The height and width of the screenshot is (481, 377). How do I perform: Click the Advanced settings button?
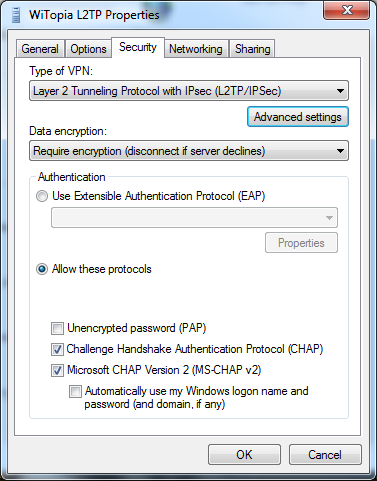tap(298, 117)
